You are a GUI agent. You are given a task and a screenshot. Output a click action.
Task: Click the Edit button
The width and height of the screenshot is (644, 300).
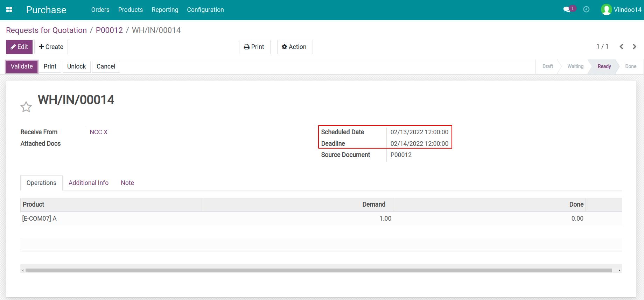[x=19, y=47]
